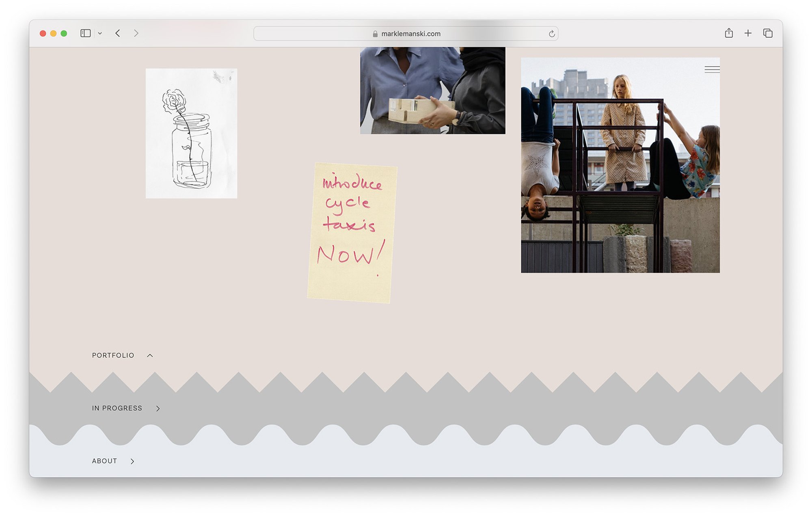View the girls on climbing frame photo
The height and width of the screenshot is (516, 812).
pos(620,171)
